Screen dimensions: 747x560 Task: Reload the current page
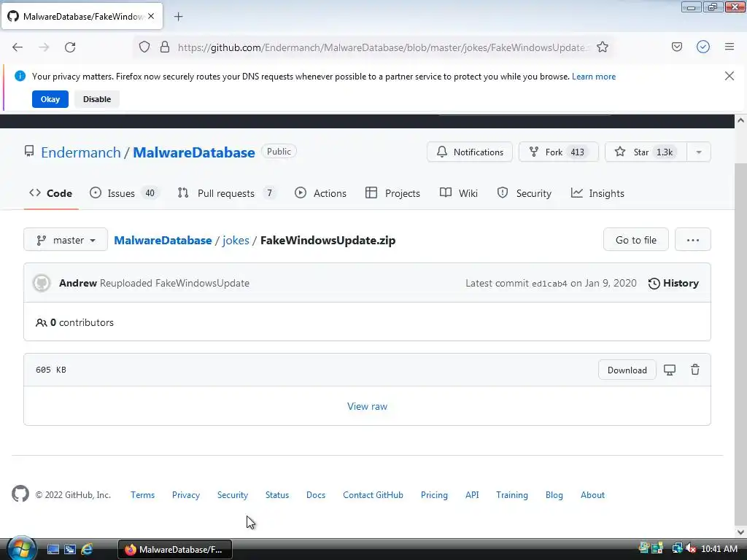click(70, 47)
